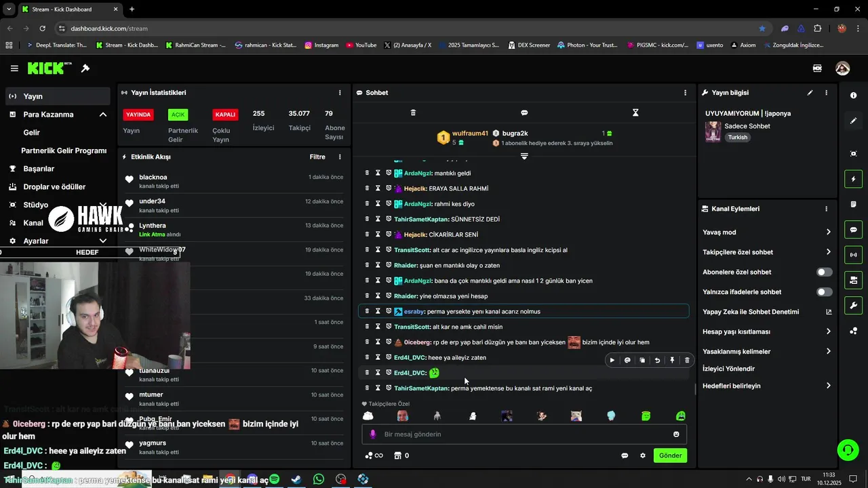Open Yayın İstatistikleri three-dot menu
This screenshot has height=488, width=868.
pos(340,93)
